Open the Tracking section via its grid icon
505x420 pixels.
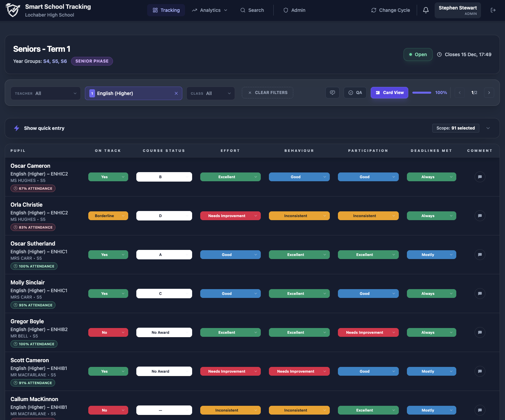(155, 10)
